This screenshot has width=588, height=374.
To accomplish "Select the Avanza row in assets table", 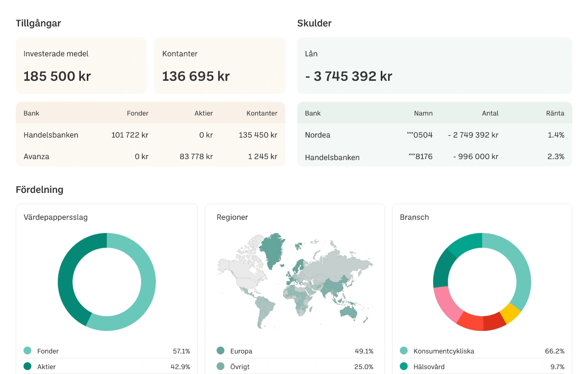I will pos(150,157).
